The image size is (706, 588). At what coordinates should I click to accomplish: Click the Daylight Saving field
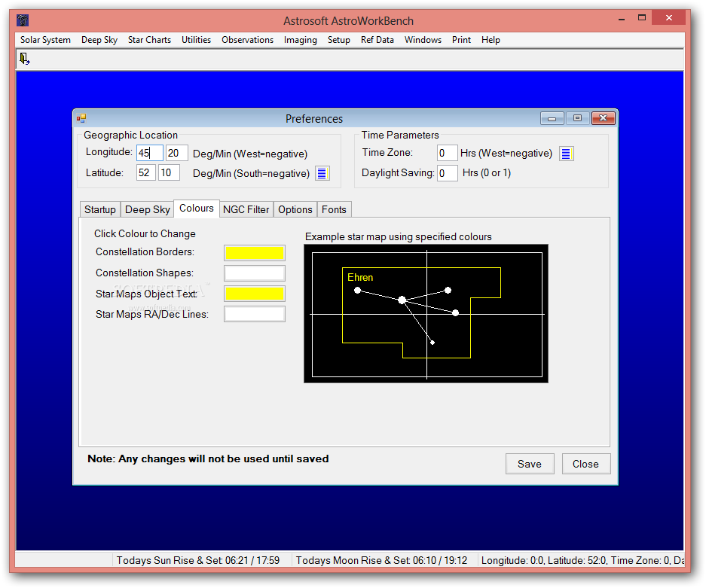(x=447, y=173)
